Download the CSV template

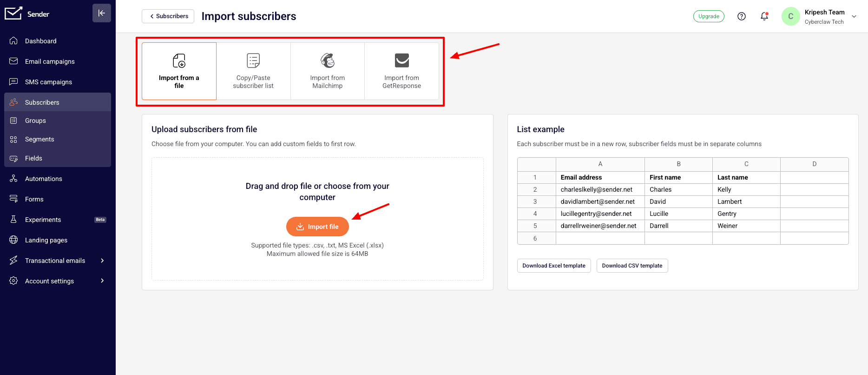(x=632, y=266)
